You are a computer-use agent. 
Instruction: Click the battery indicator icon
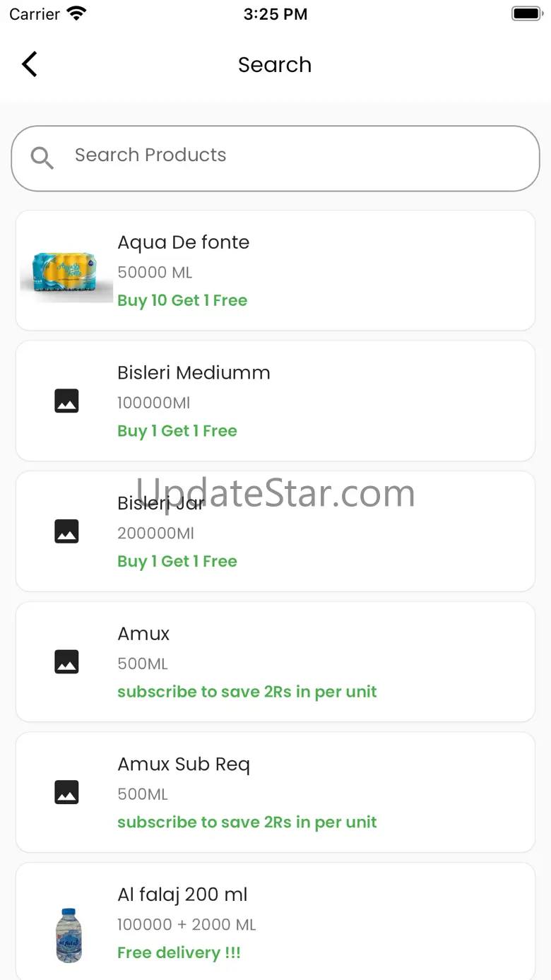click(526, 13)
